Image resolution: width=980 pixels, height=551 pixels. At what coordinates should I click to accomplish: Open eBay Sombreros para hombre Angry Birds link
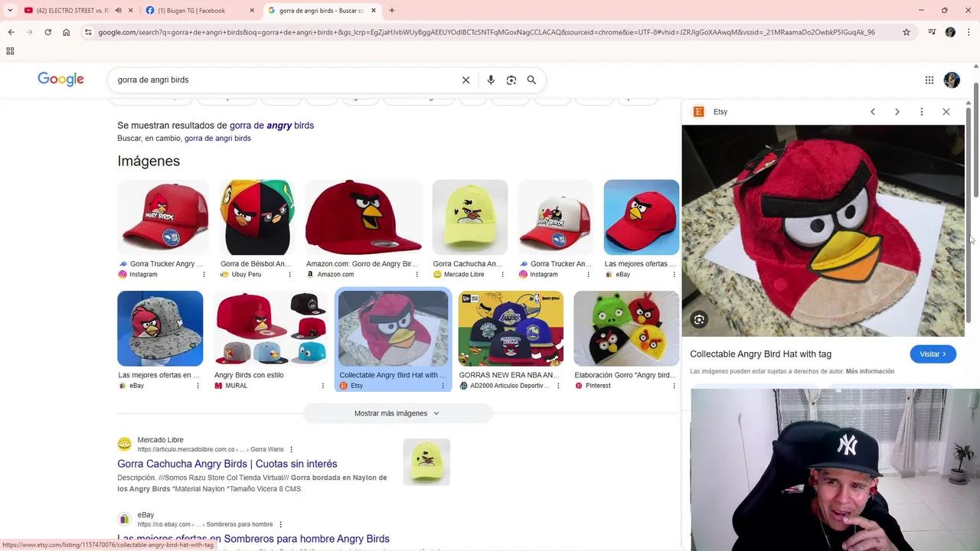tap(253, 539)
